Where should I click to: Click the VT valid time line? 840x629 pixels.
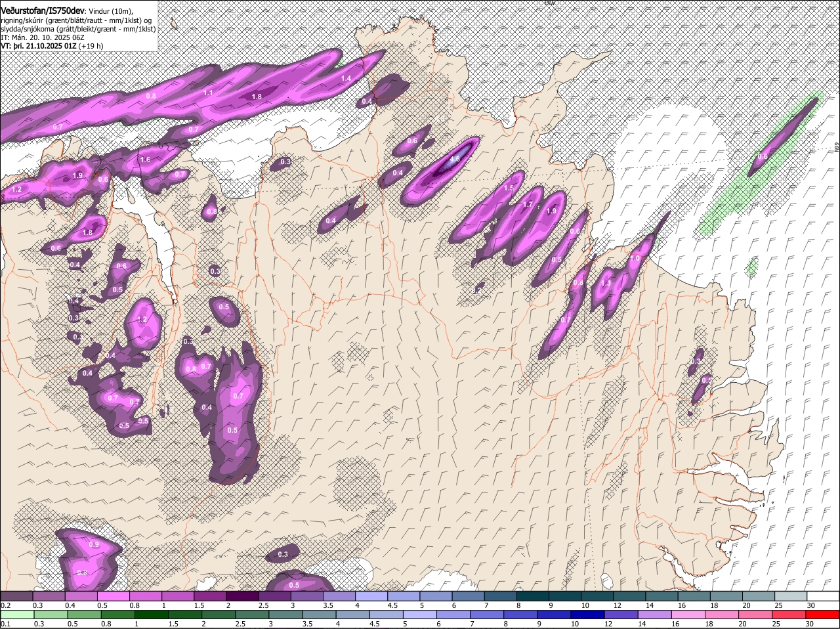point(52,46)
